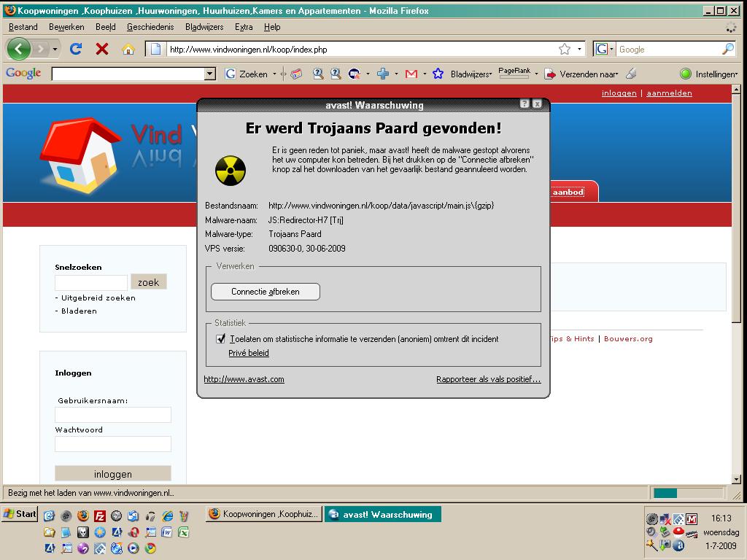
Task: Click the zoek button under Snelzoeken
Action: 149,282
